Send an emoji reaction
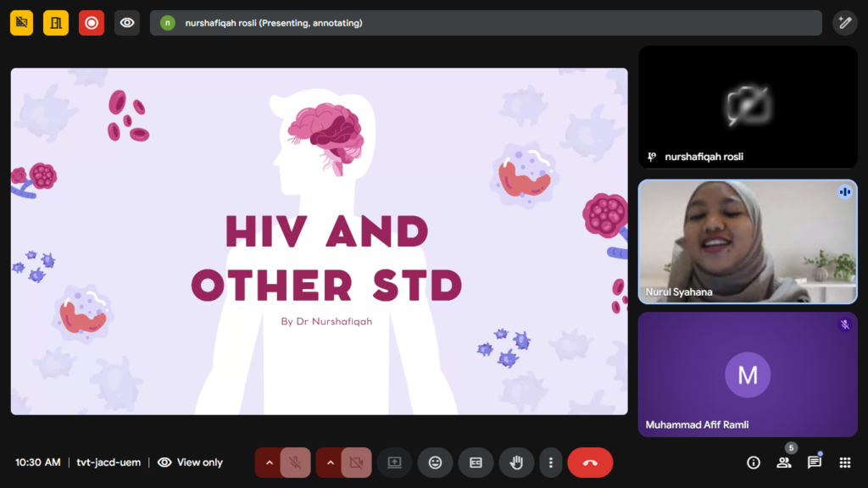Viewport: 868px width, 488px height. point(435,463)
